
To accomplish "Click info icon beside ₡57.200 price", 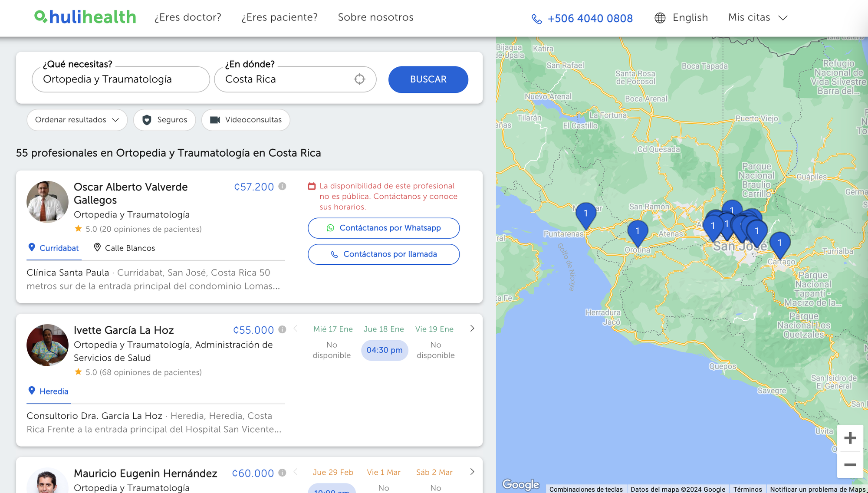I will click(282, 186).
